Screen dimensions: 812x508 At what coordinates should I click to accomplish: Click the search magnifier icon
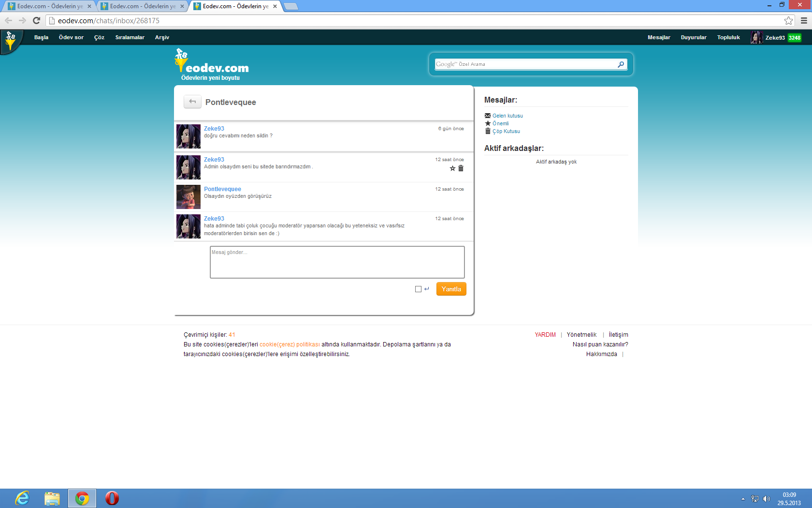point(621,64)
